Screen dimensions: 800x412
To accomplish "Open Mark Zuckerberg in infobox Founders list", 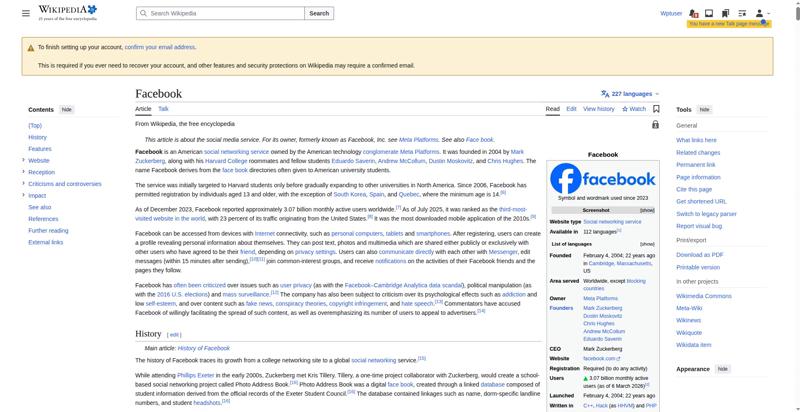I will (x=603, y=308).
